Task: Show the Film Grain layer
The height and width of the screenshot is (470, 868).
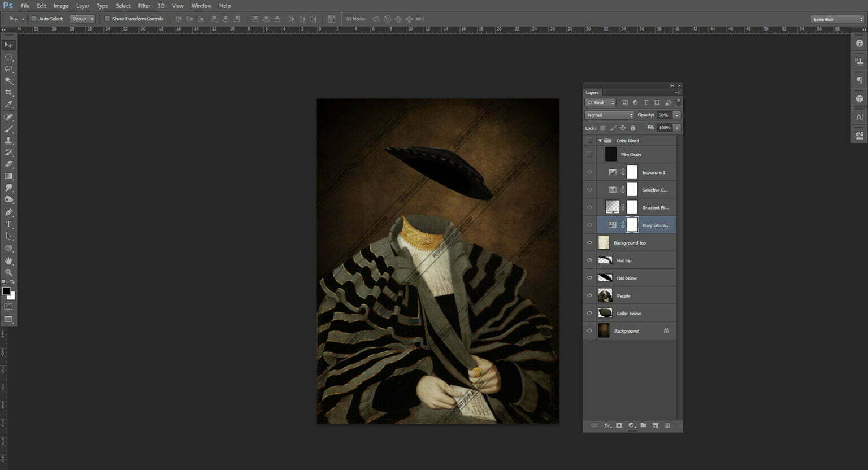Action: pos(589,154)
